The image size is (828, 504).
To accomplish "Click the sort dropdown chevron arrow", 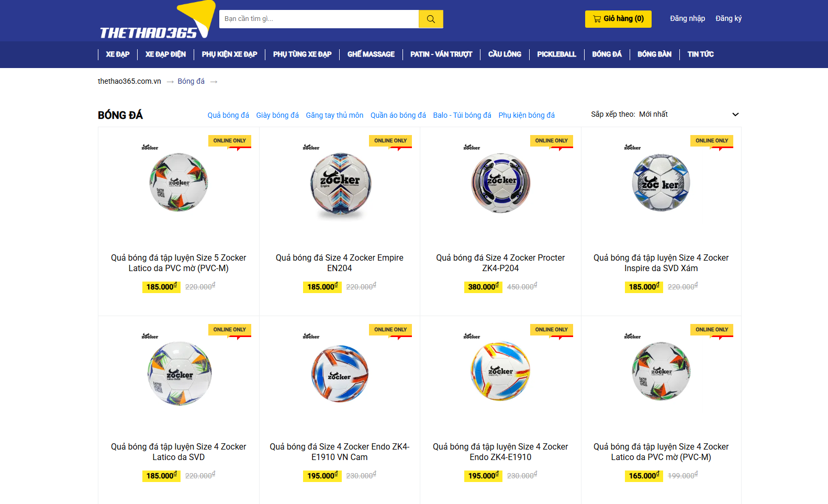I will click(735, 115).
